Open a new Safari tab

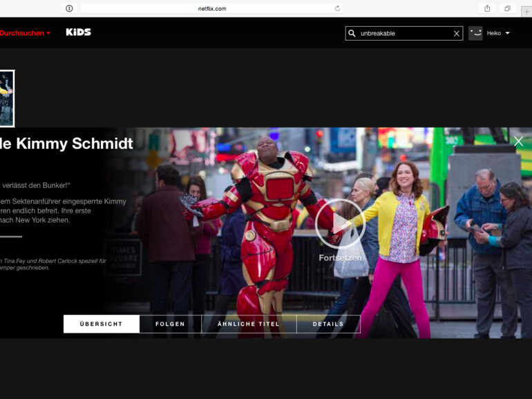click(526, 12)
